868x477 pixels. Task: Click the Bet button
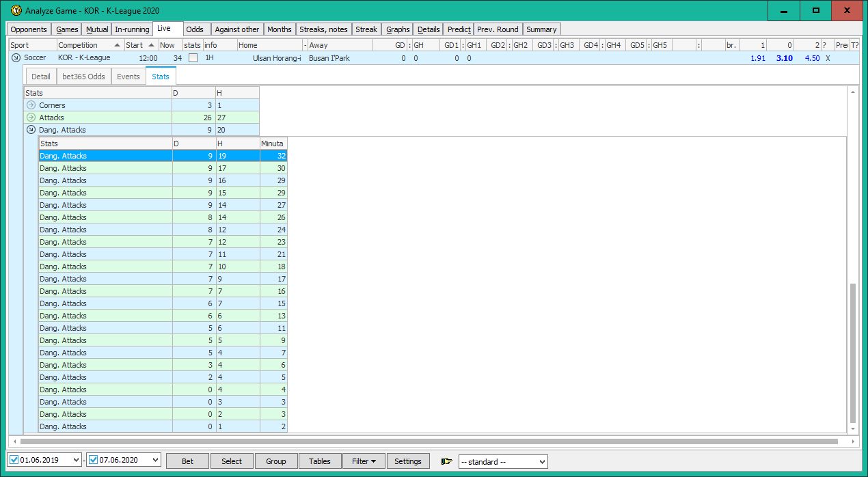tap(187, 461)
